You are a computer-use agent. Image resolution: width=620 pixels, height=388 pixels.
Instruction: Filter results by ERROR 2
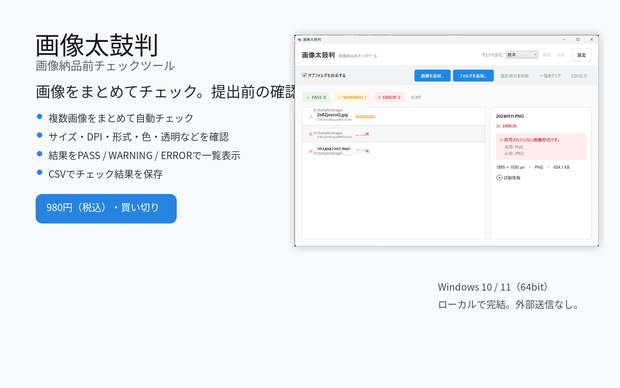pos(389,97)
